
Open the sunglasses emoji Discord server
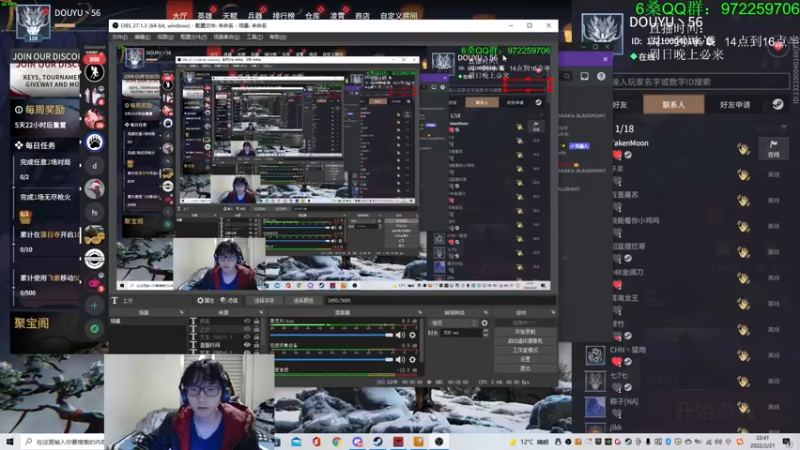pyautogui.click(x=94, y=235)
